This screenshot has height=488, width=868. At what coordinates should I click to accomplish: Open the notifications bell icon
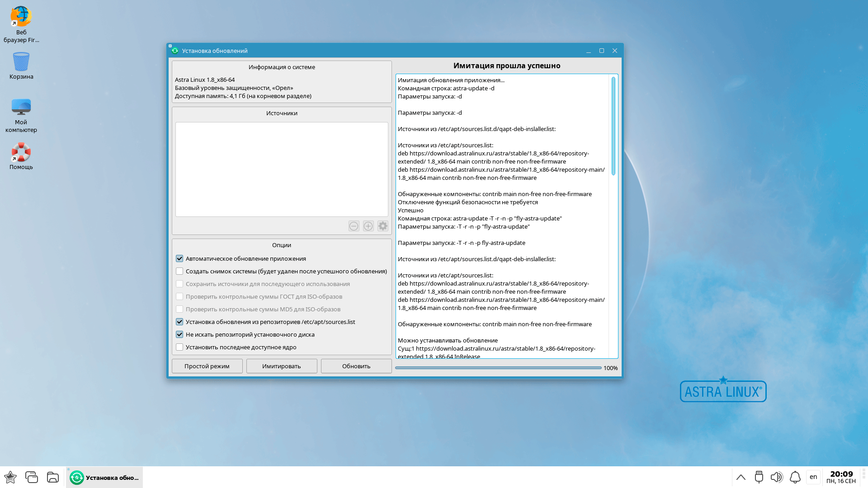tap(795, 477)
